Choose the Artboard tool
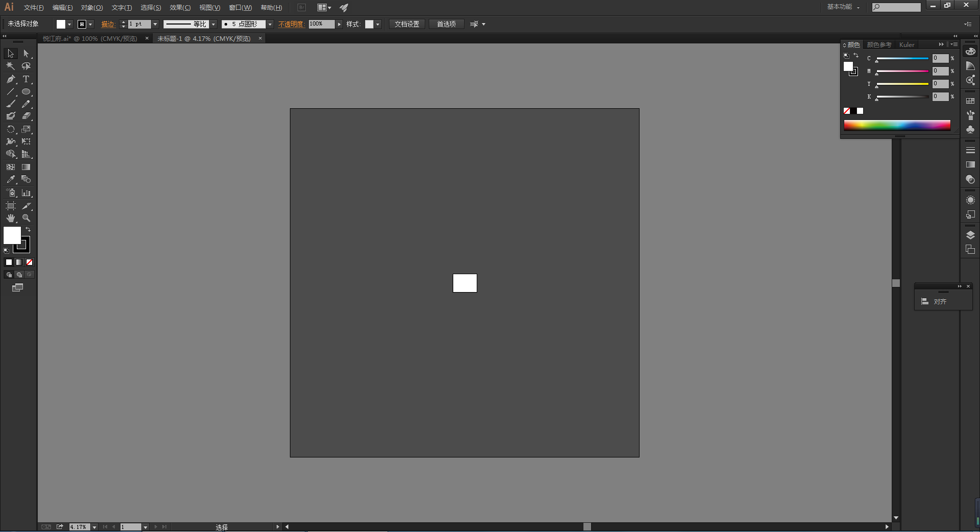 point(11,206)
